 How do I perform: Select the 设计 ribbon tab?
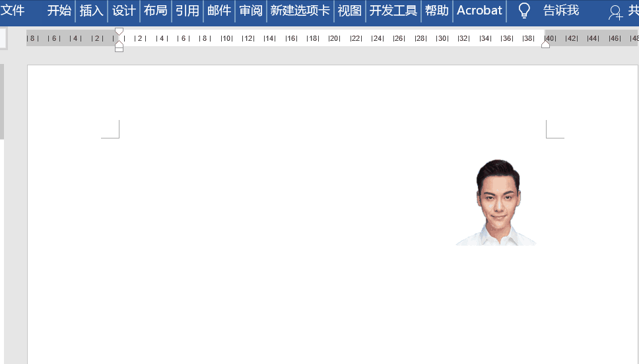(x=123, y=10)
